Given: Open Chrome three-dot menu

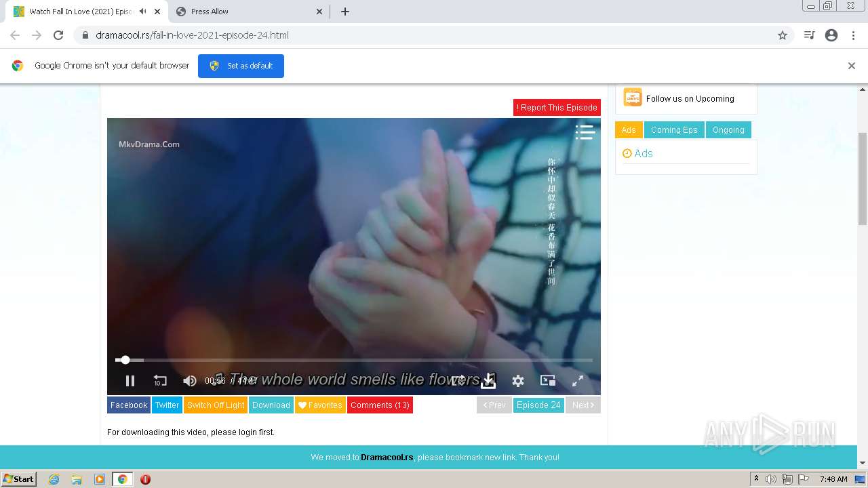Looking at the screenshot, I should (x=854, y=35).
